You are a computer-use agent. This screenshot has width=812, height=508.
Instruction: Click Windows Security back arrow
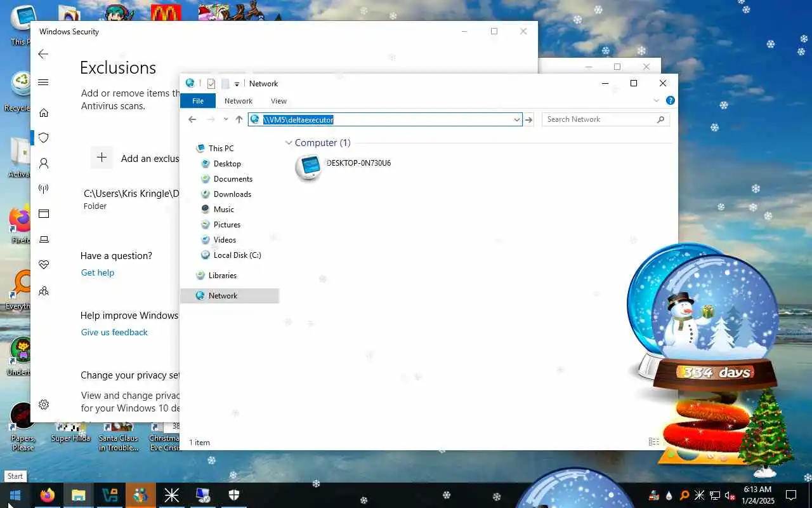(x=43, y=54)
